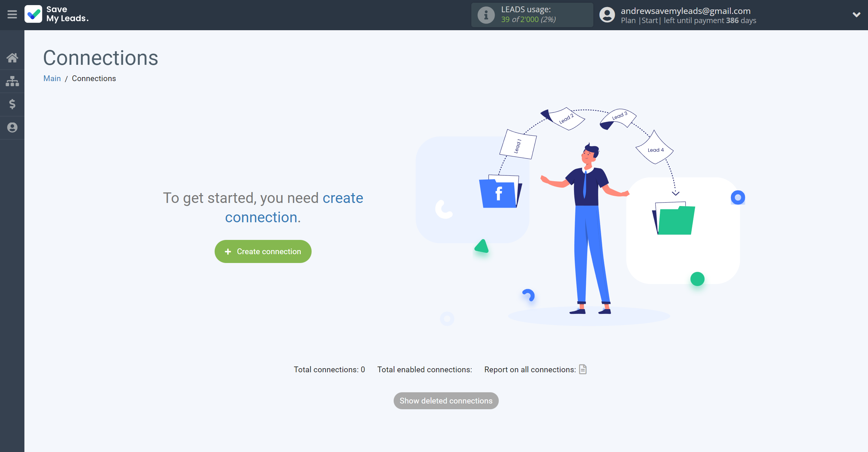The width and height of the screenshot is (868, 452).
Task: Click the Create connection button
Action: click(x=263, y=251)
